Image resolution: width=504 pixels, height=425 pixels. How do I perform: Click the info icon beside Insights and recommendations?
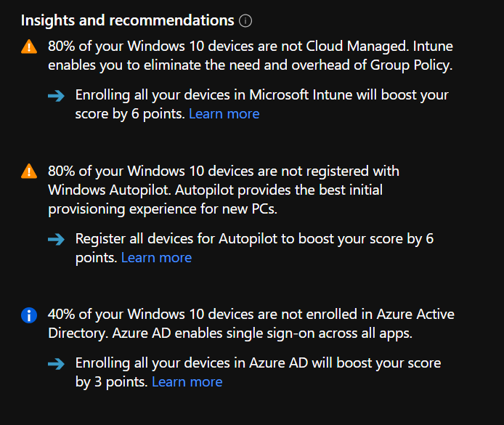coord(245,20)
